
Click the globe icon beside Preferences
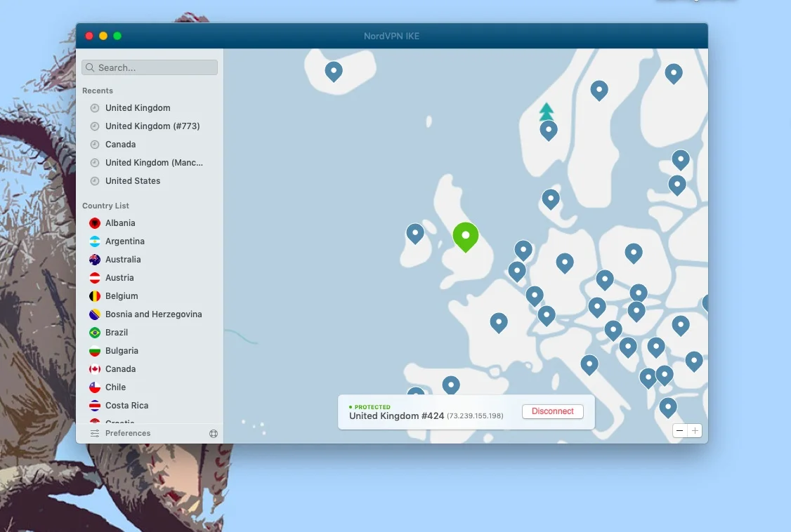[x=214, y=434]
